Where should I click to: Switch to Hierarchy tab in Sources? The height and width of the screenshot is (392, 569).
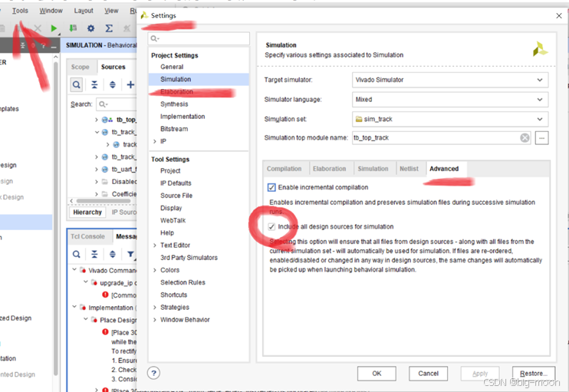coord(87,212)
